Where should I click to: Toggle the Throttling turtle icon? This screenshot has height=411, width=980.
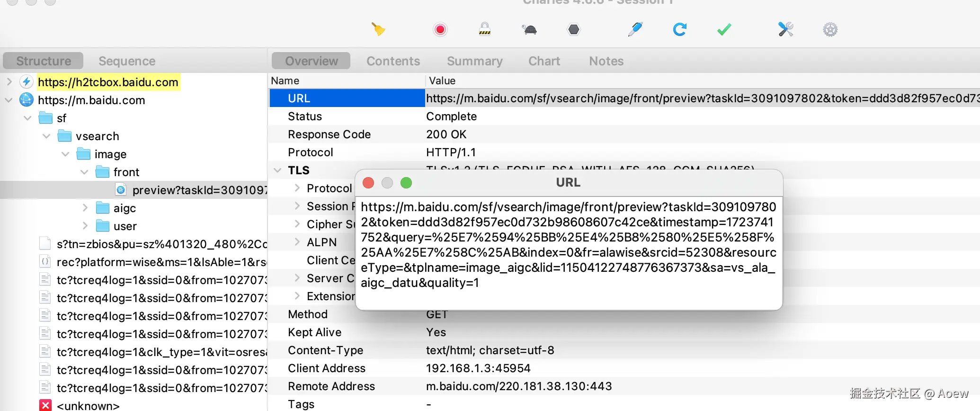coord(530,29)
